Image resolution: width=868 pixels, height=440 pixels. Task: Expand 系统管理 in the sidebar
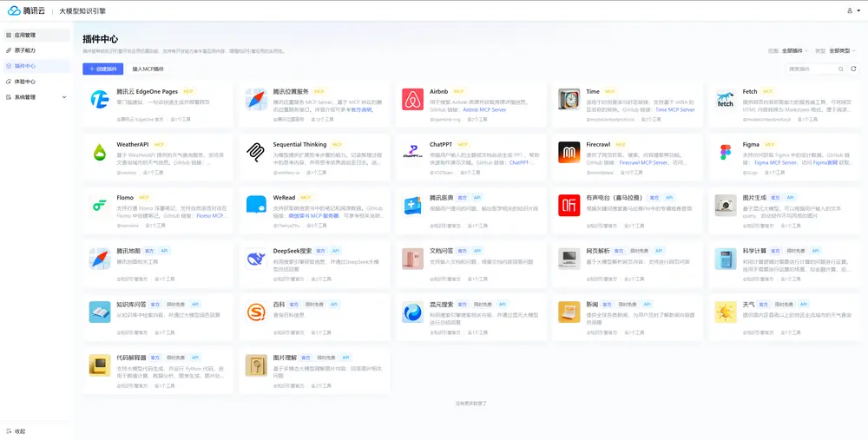pyautogui.click(x=35, y=97)
